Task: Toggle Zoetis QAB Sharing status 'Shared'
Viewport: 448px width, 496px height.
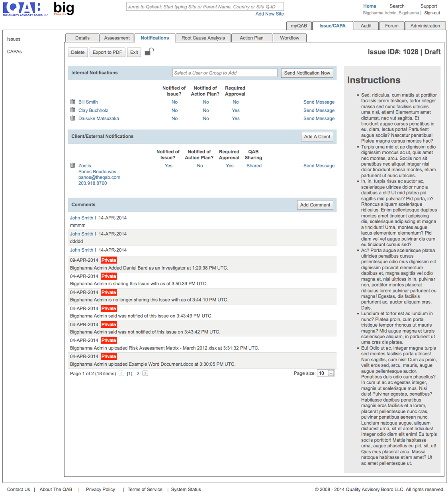Action: coord(254,166)
